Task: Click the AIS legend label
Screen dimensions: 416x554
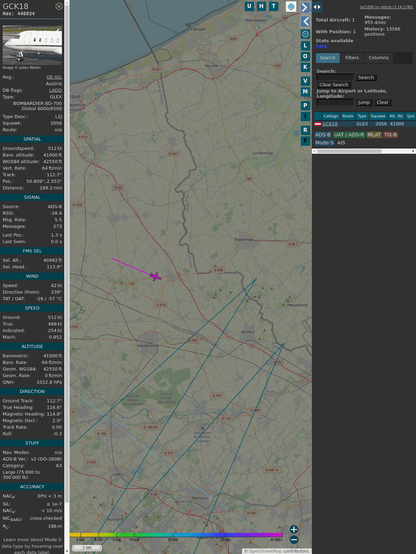Action: pyautogui.click(x=341, y=143)
